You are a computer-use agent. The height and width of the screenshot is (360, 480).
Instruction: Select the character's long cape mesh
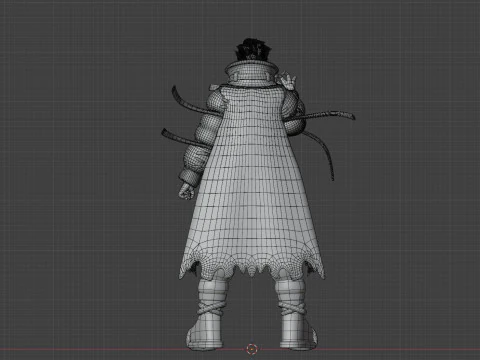[x=252, y=183]
